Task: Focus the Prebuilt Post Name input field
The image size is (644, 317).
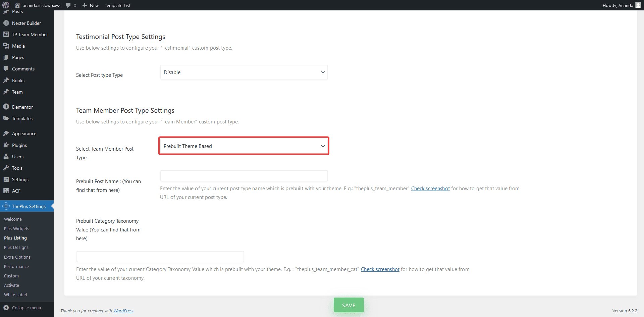Action: click(x=244, y=175)
